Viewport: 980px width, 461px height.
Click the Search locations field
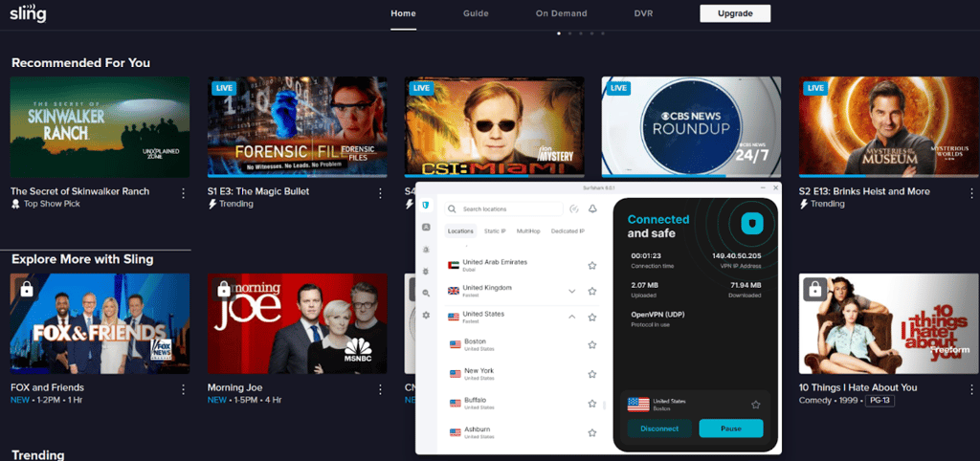[x=503, y=209]
